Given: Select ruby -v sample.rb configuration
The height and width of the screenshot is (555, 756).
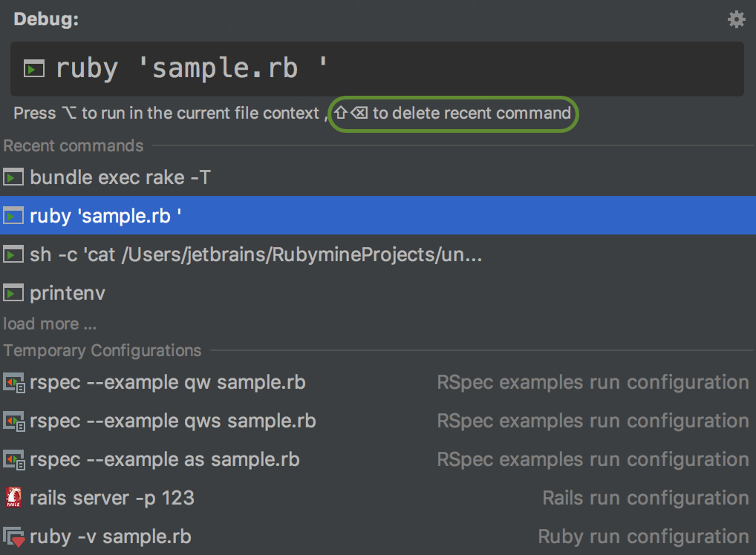Looking at the screenshot, I should pyautogui.click(x=378, y=536).
